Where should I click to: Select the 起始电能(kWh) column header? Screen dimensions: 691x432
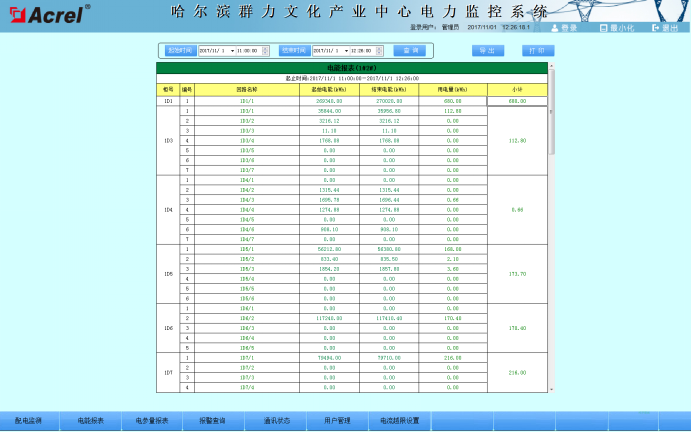click(329, 89)
